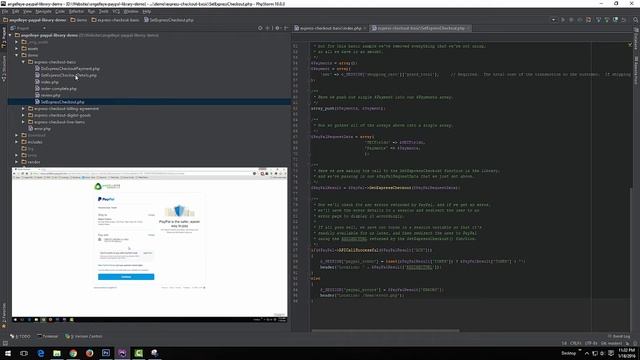Click the Windows Start button
Screen dimensions: 640x360
click(8, 353)
